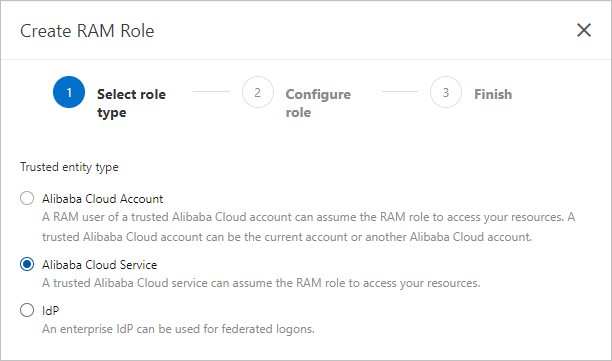Screen dimensions: 612x361
Task: Select the Alibaba Cloud Service radio button
Action: pos(27,264)
